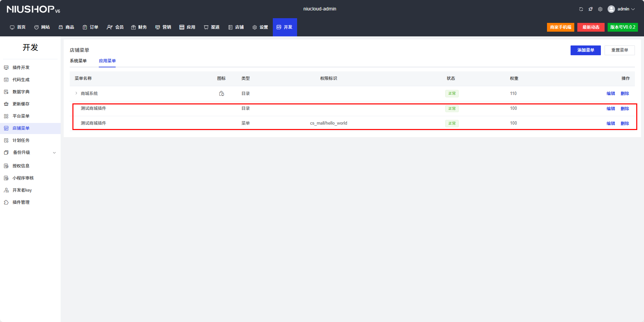Open 开发者key in the sidebar
The height and width of the screenshot is (322, 644).
(x=22, y=190)
